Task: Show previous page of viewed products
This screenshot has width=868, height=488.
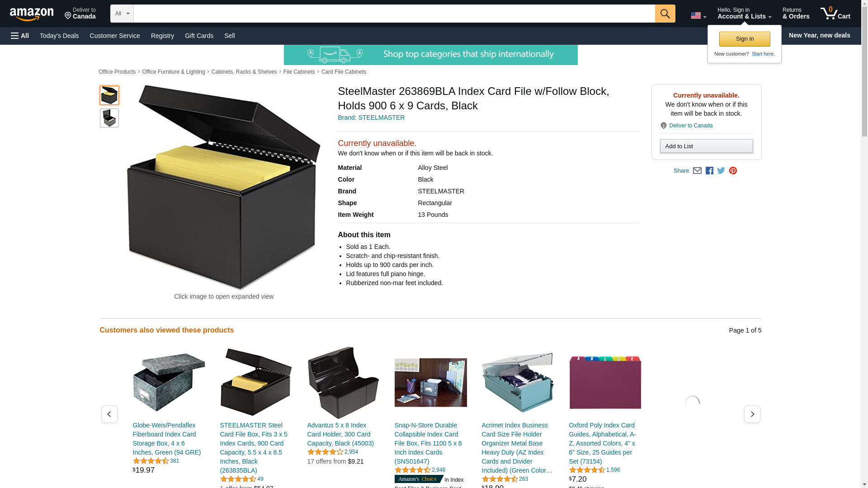Action: point(109,414)
